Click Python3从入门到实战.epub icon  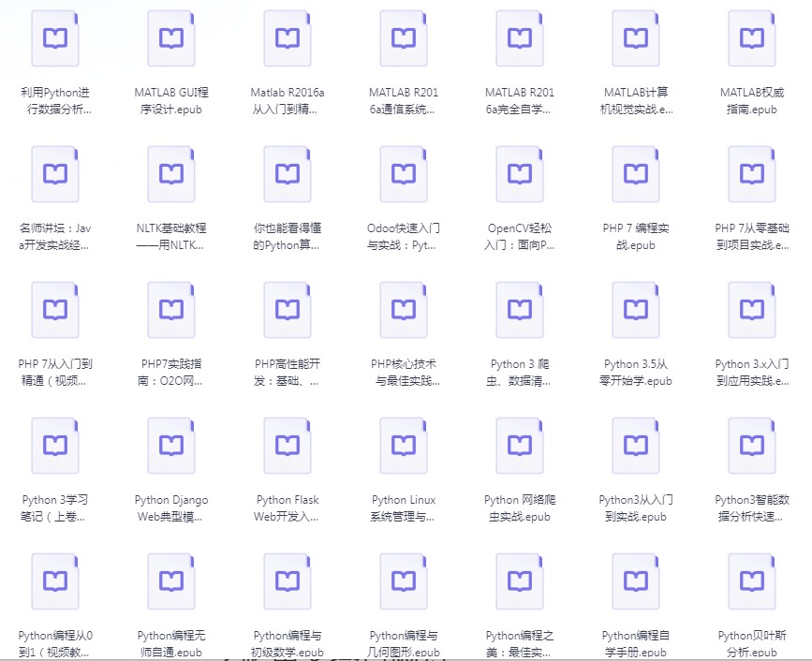(x=635, y=446)
